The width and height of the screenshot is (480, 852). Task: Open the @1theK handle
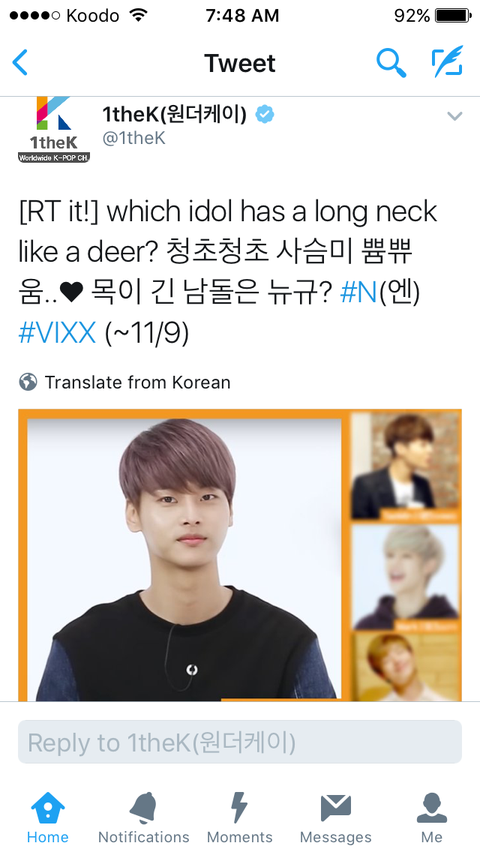click(134, 139)
